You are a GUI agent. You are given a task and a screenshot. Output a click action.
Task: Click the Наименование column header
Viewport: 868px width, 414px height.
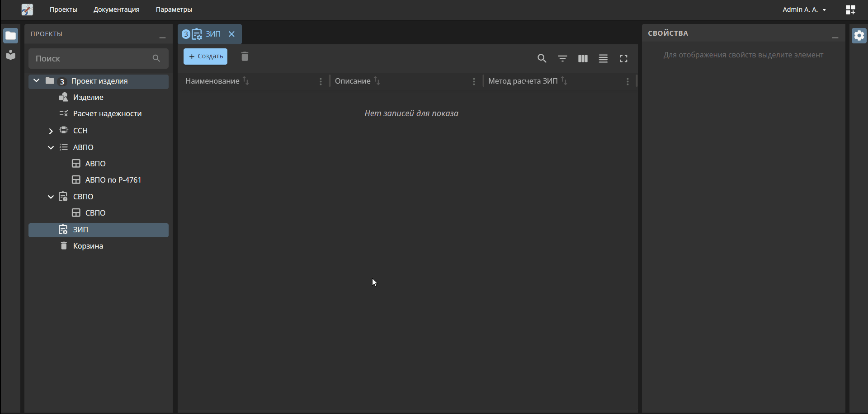coord(212,81)
